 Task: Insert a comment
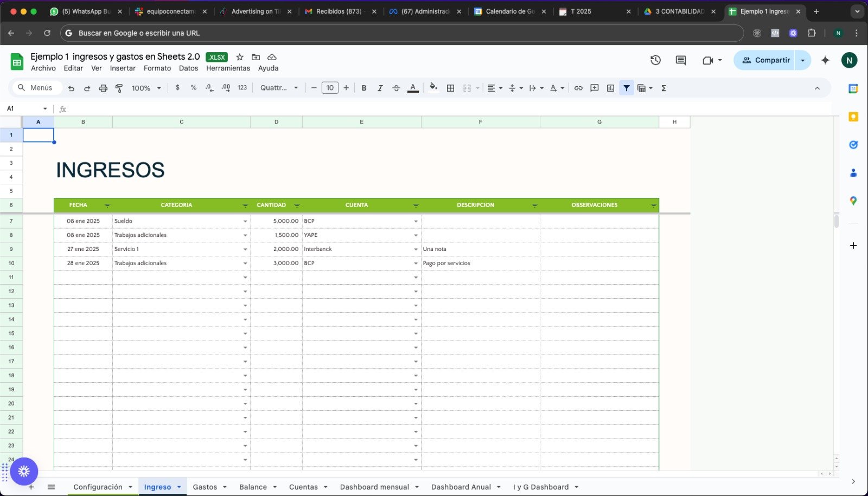pyautogui.click(x=595, y=88)
